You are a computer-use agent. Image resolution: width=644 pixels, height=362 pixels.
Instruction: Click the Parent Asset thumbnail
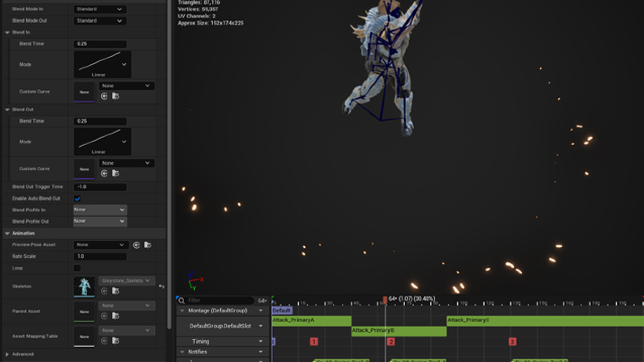coord(84,312)
